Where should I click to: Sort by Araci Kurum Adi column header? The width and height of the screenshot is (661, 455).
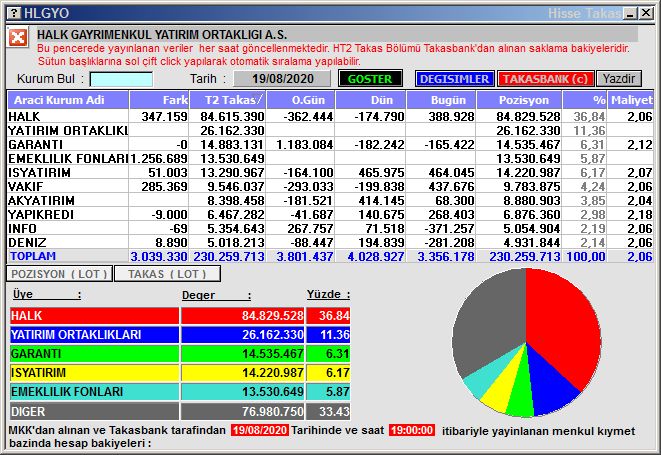[68, 100]
